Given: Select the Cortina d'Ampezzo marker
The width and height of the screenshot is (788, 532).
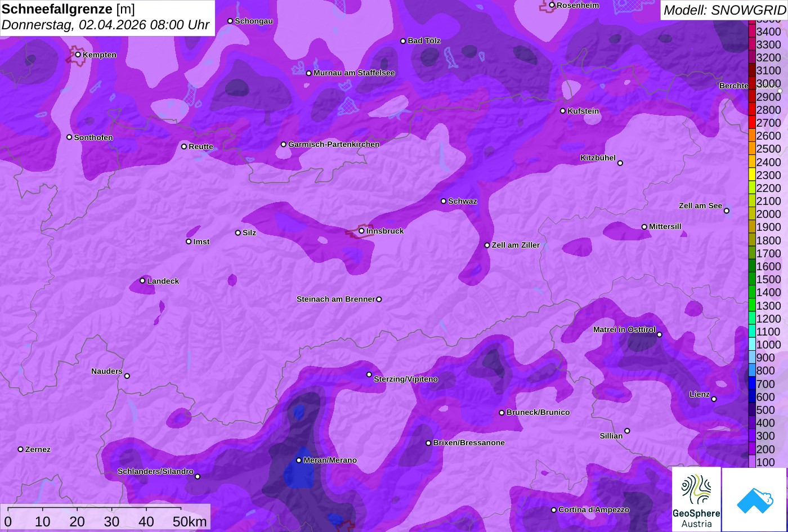Looking at the screenshot, I should click(x=554, y=510).
